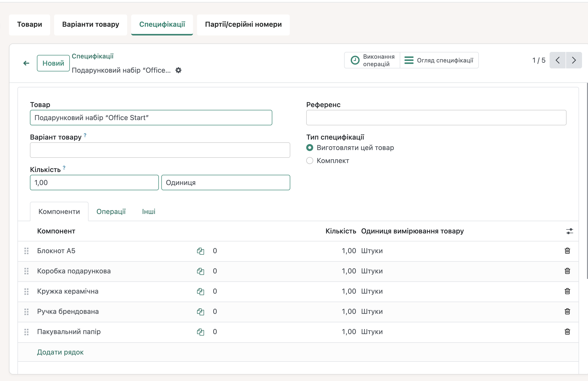Open the Варіант товару dropdown field
The width and height of the screenshot is (588, 381).
(160, 150)
